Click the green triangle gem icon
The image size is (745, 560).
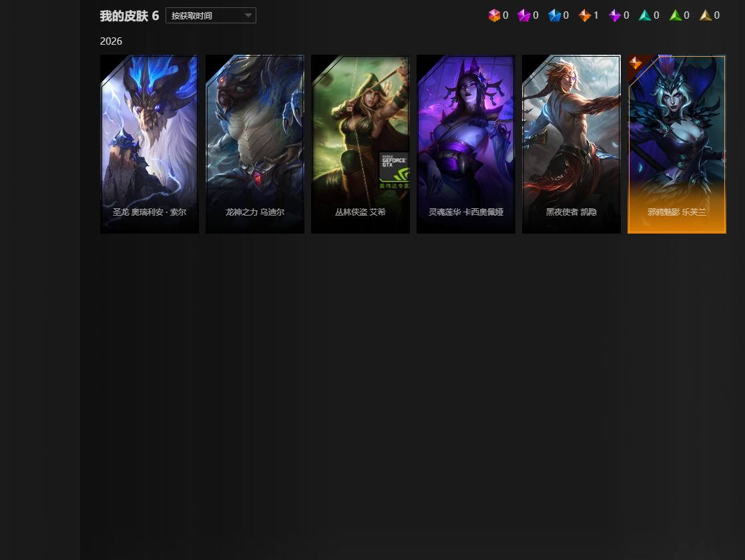pos(675,15)
